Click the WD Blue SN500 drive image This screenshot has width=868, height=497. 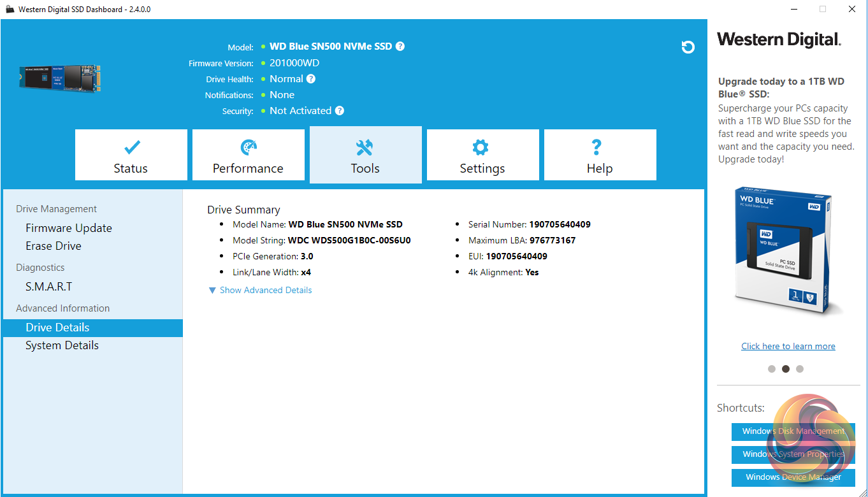[x=59, y=78]
